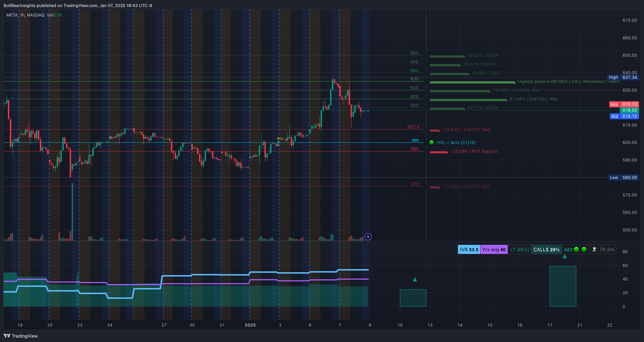
Task: Click the green bar for 2nd CALL Wall
Action: [x=468, y=100]
